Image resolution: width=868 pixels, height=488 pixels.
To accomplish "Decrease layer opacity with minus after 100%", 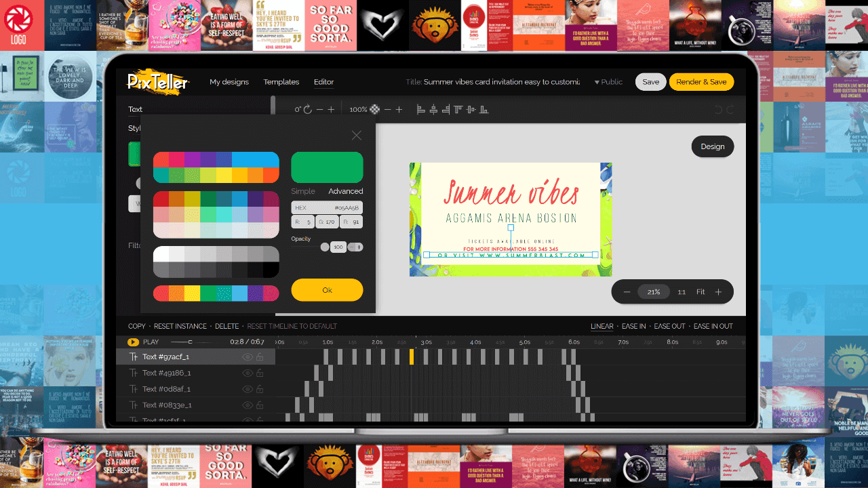I will pos(388,109).
